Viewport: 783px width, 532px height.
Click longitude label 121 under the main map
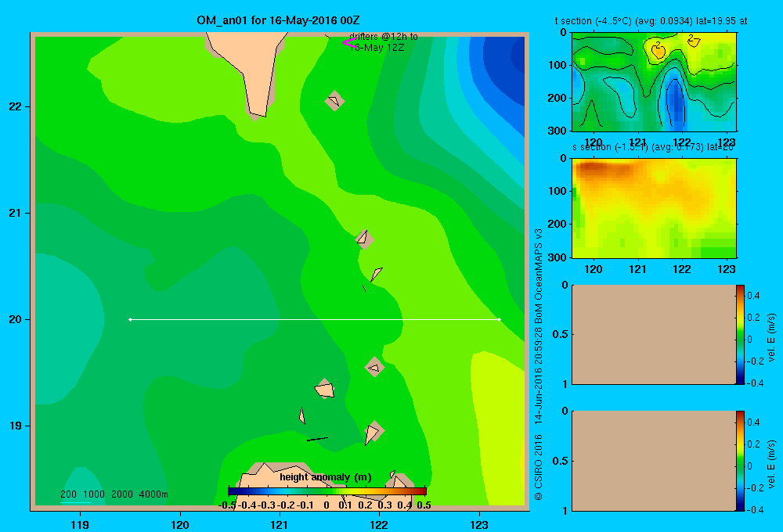[280, 524]
